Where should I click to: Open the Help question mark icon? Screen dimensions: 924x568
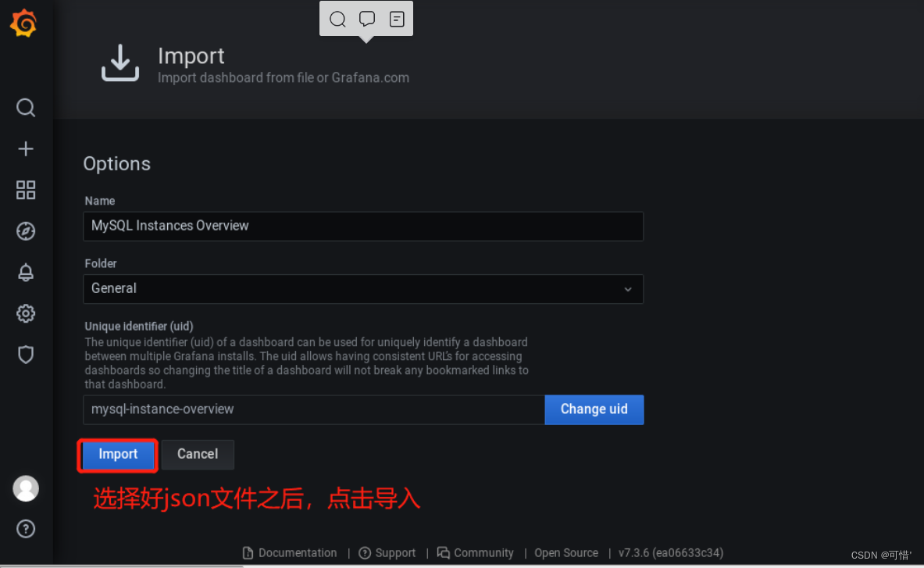pyautogui.click(x=25, y=528)
